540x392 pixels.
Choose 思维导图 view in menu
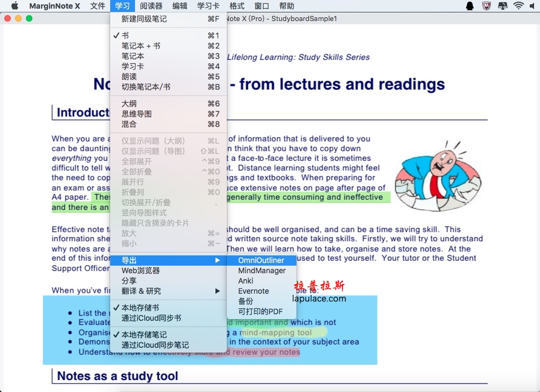pos(137,114)
